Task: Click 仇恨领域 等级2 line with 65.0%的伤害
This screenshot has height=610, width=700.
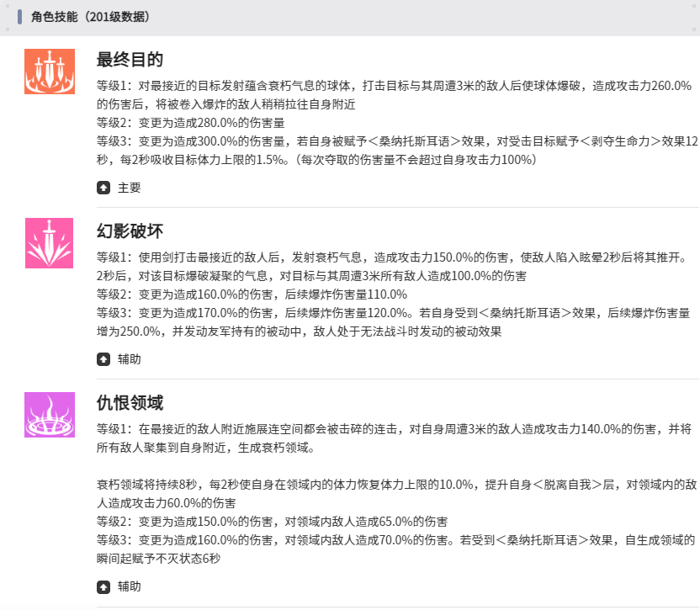Action: 273,522
